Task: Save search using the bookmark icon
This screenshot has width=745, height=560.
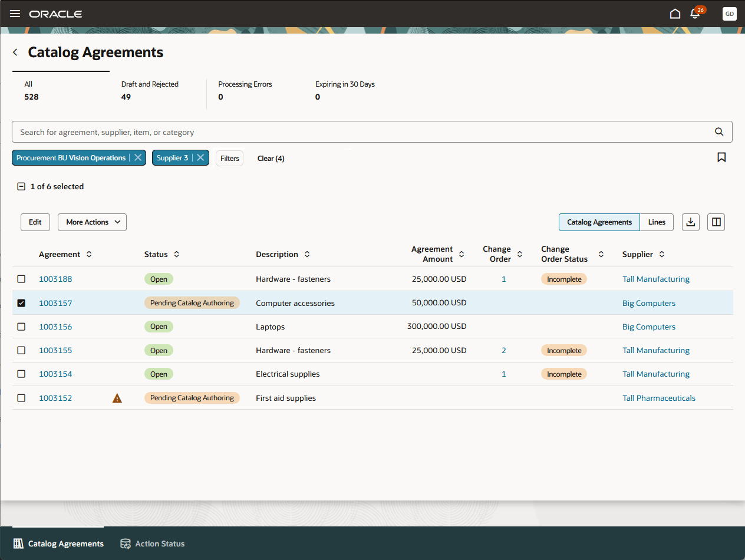Action: [x=721, y=157]
